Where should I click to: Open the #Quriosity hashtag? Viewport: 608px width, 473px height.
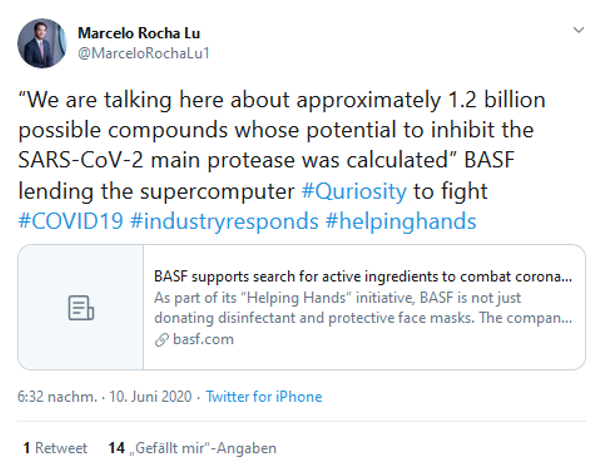point(354,191)
